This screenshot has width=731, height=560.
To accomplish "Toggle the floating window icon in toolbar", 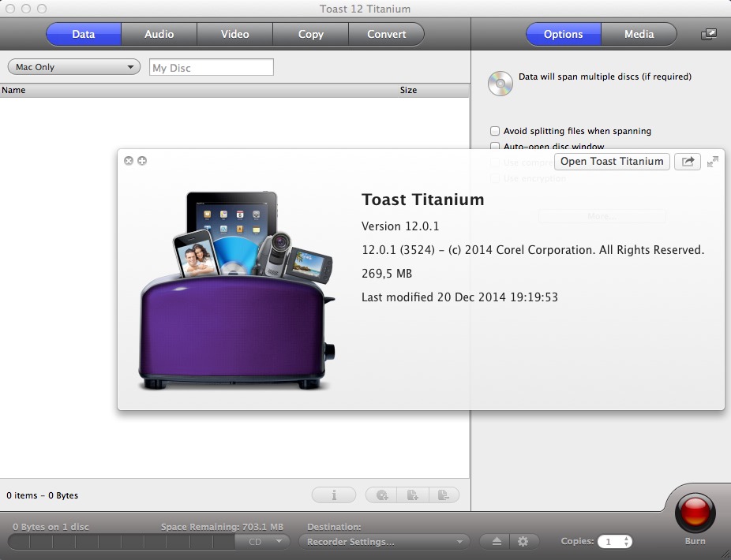I will pos(709,34).
